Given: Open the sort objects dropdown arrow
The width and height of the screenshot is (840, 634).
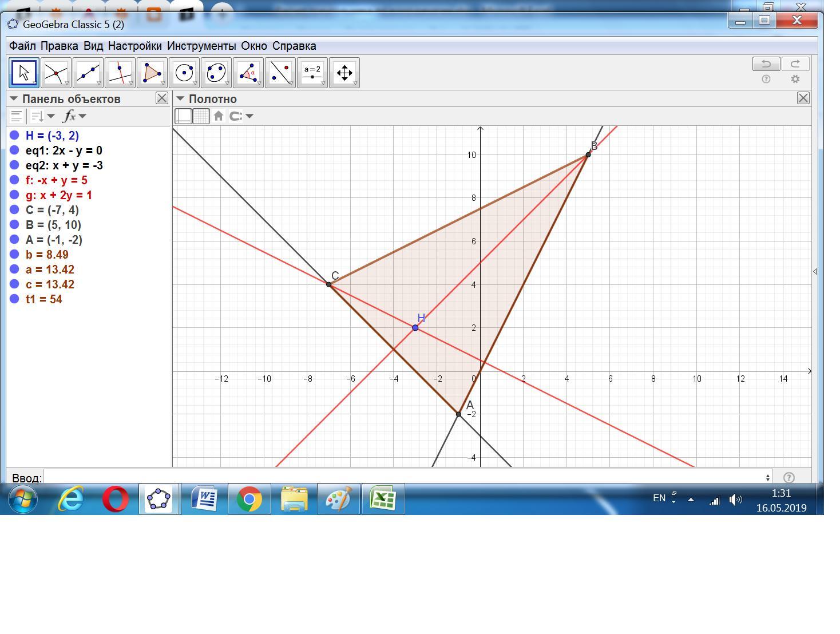Looking at the screenshot, I should tap(51, 116).
